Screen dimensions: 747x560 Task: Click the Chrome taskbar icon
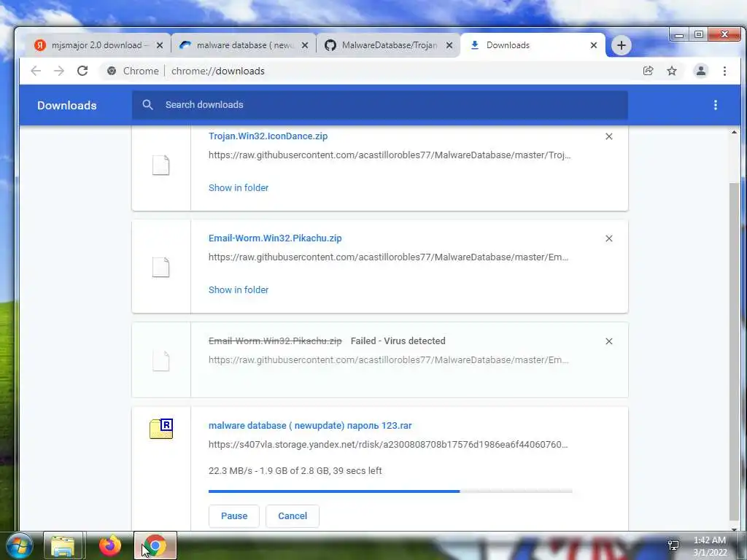[x=155, y=545]
